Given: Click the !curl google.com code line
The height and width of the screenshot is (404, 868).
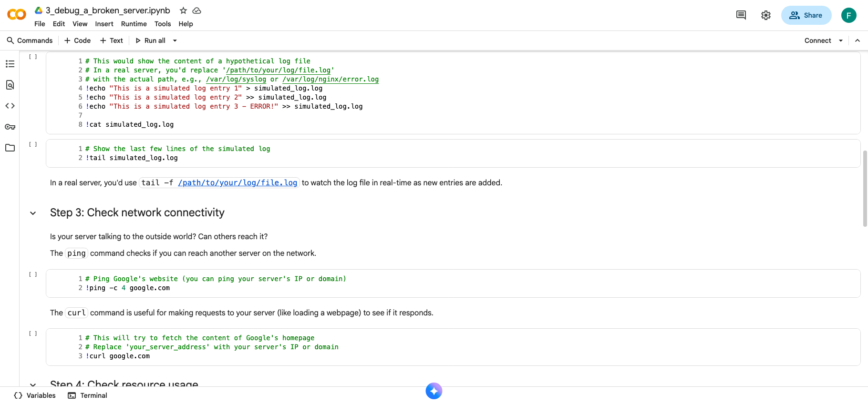Looking at the screenshot, I should point(118,356).
